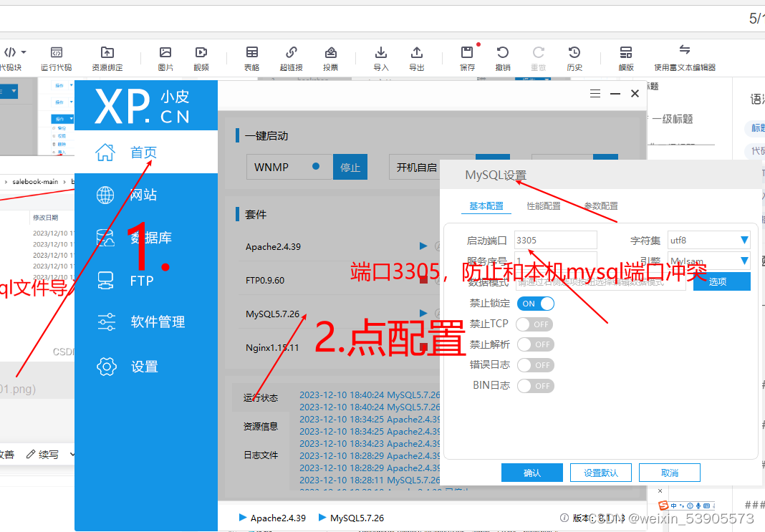
Task: Click the 数据模式 text field
Action: pos(600,282)
